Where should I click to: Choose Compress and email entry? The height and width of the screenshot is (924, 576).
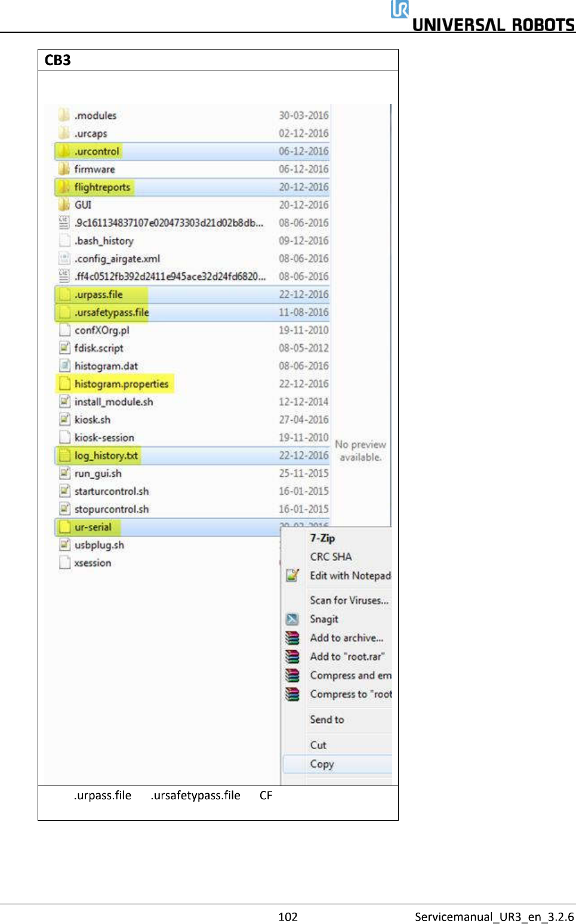click(x=351, y=675)
